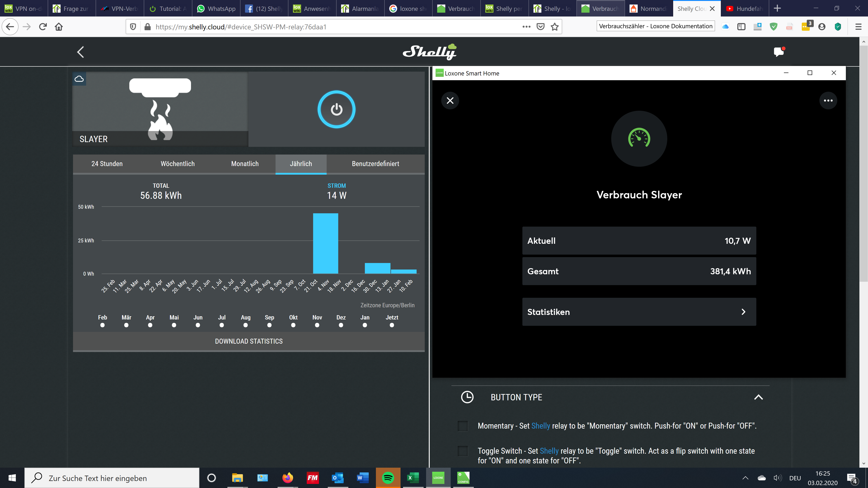Click DOWNLOAD STATISTICS button
868x488 pixels.
(249, 342)
